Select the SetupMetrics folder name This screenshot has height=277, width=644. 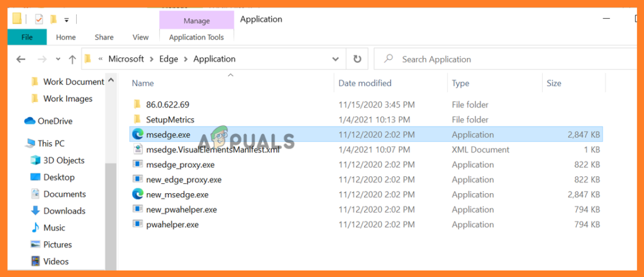170,120
